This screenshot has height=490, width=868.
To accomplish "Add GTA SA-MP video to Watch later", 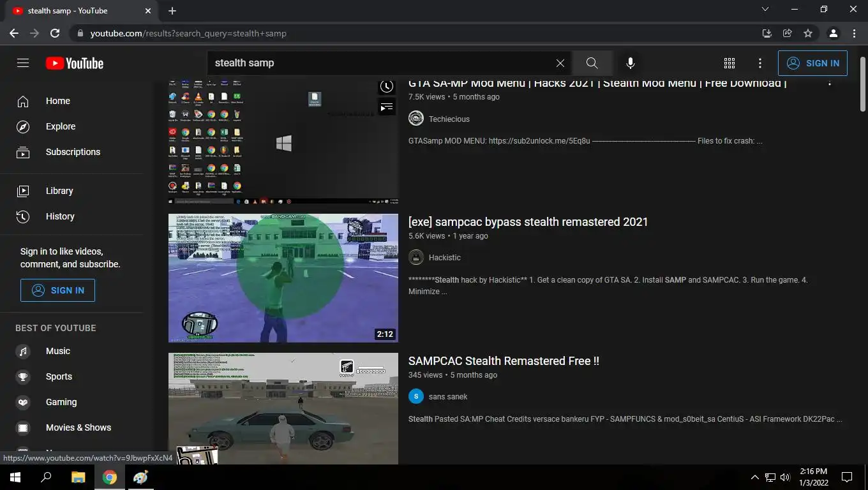I will pos(387,87).
